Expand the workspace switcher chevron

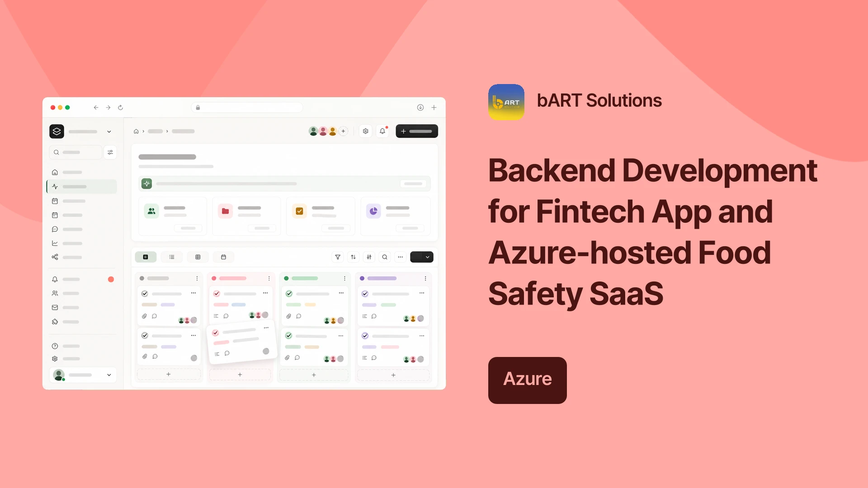pos(109,131)
